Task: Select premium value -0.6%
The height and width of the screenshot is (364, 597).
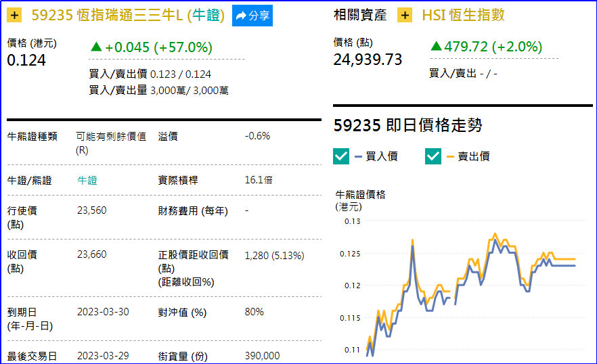Action: (257, 136)
